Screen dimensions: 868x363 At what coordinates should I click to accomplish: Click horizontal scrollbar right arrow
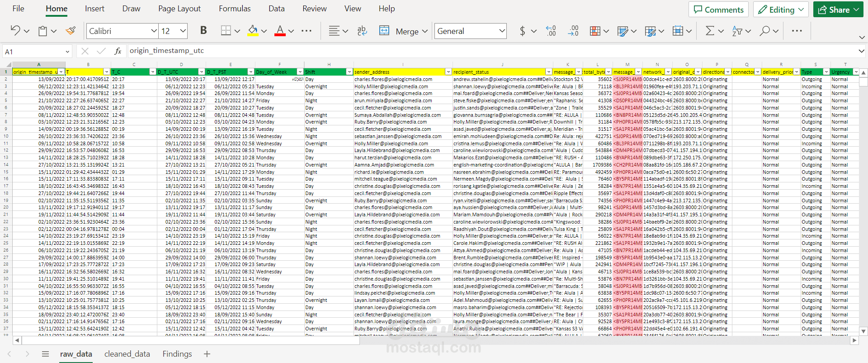[854, 340]
